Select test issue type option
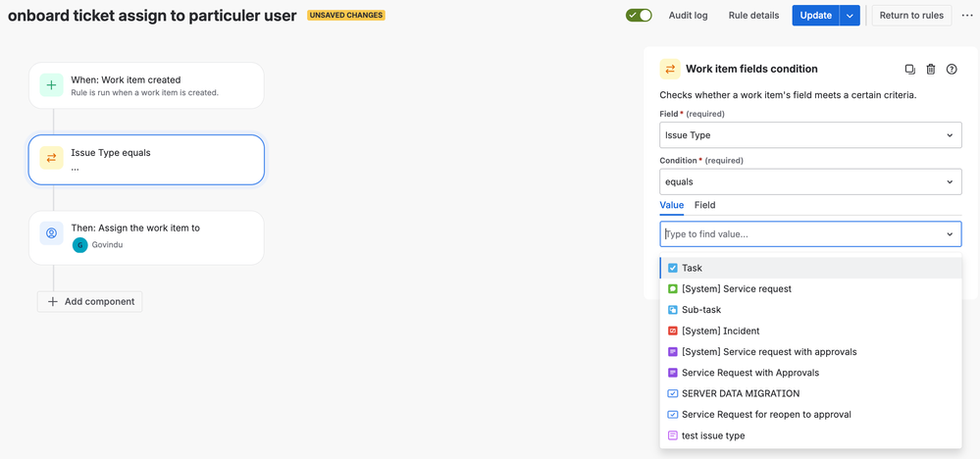 810,435
